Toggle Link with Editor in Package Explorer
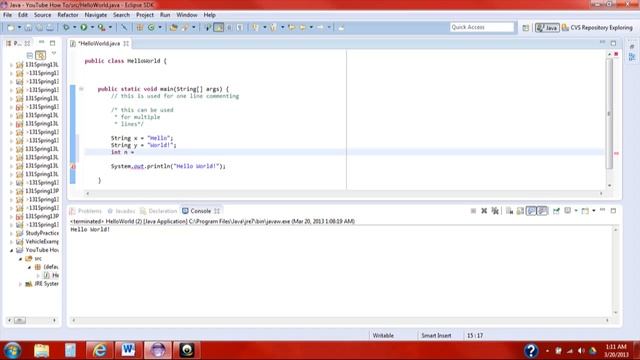Image resolution: width=640 pixels, height=360 pixels. tap(40, 55)
